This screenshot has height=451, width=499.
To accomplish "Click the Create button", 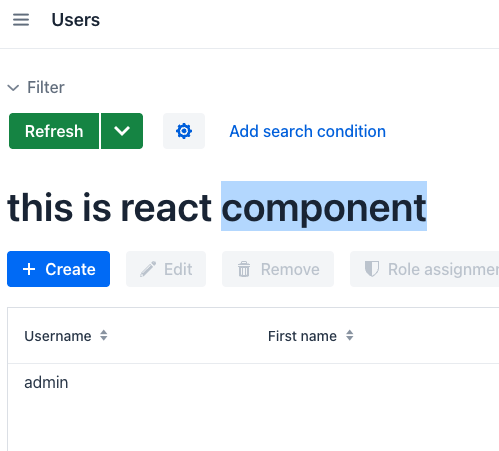I will [58, 269].
